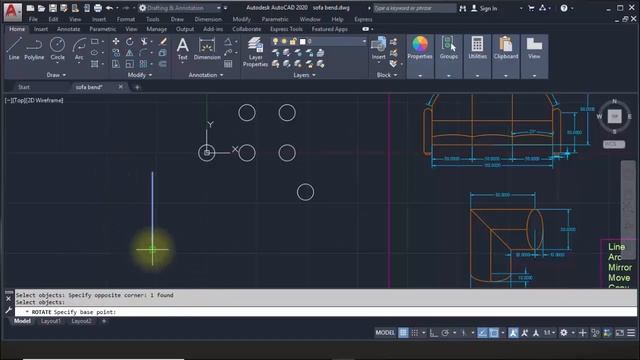The width and height of the screenshot is (640, 360).
Task: Click the command line customize wrench icon
Action: (9, 311)
